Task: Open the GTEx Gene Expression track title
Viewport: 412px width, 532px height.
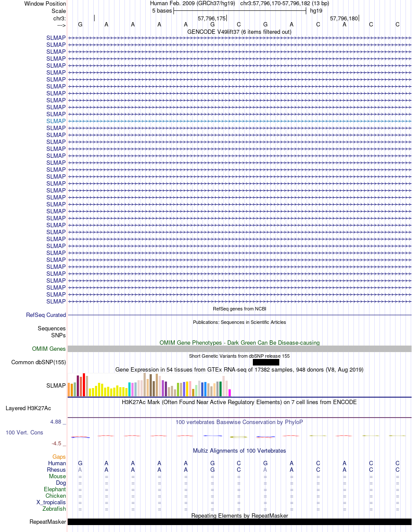Action: (x=239, y=369)
